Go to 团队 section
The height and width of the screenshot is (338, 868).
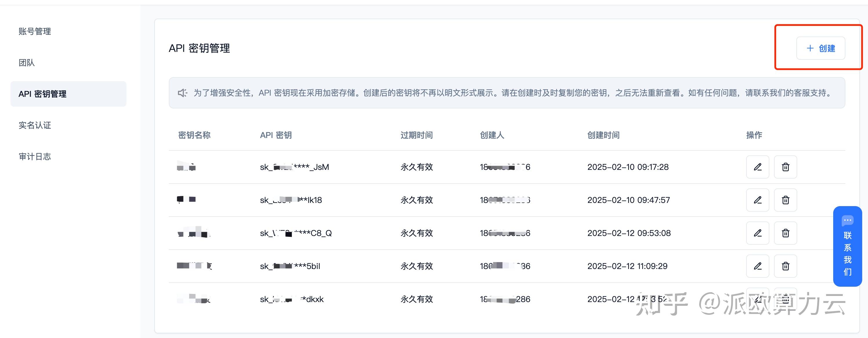click(27, 63)
